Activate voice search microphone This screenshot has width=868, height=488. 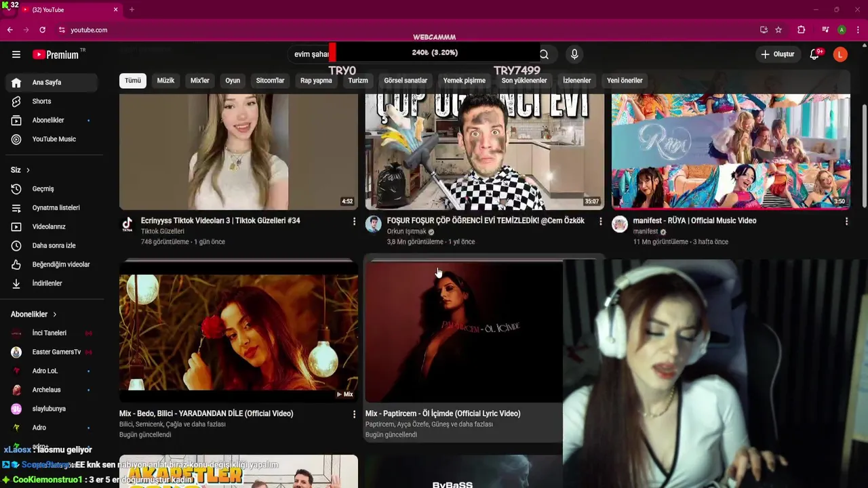[x=574, y=54]
